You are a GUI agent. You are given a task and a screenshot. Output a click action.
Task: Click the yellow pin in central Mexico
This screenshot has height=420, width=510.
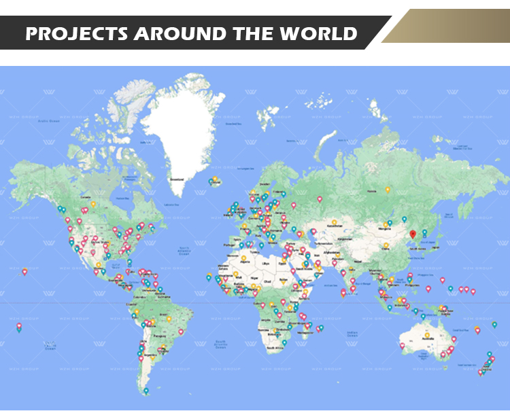98,265
